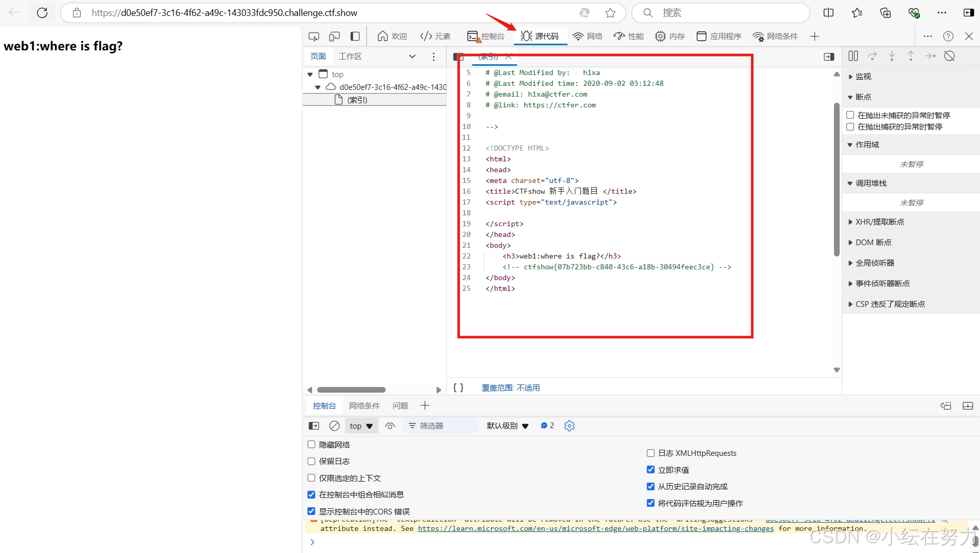Uncheck 立即求值 checkbox
This screenshot has height=553, width=980.
pos(650,470)
